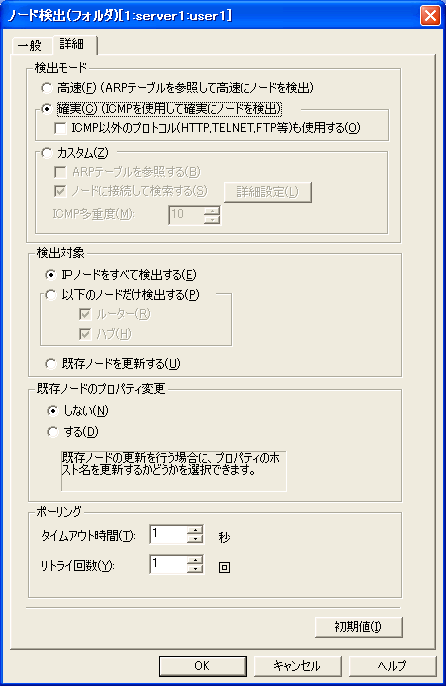Image resolution: width=446 pixels, height=686 pixels.
Task: Click the 初期値(I) defaults button
Action: coord(358,627)
